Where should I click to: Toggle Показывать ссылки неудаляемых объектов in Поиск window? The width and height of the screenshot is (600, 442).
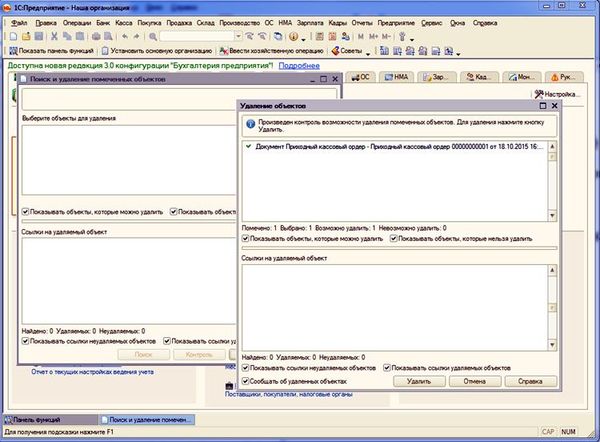pos(25,341)
